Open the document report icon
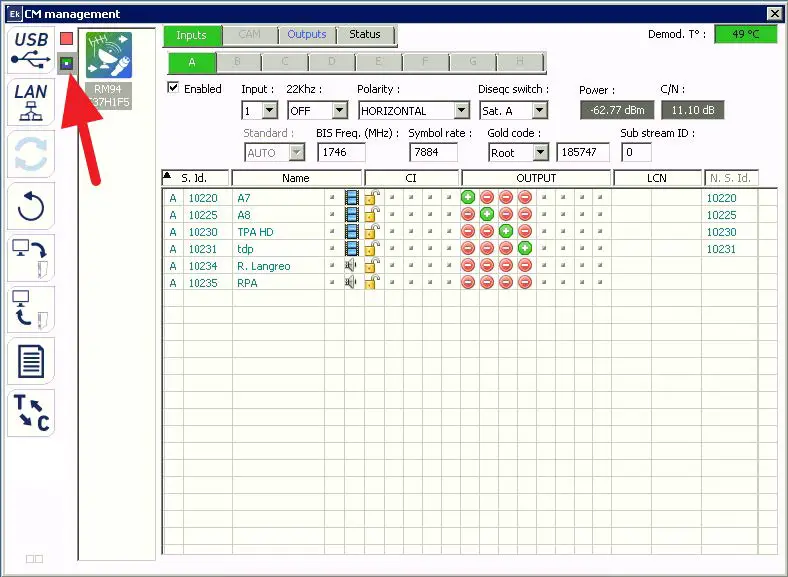The height and width of the screenshot is (577, 788). coord(31,361)
